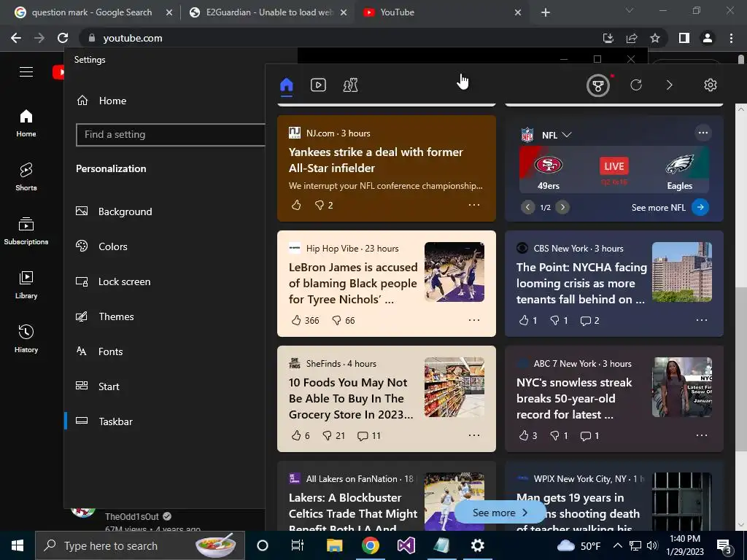This screenshot has height=560, width=747.
Task: Bookmark this page with star icon
Action: (x=655, y=38)
